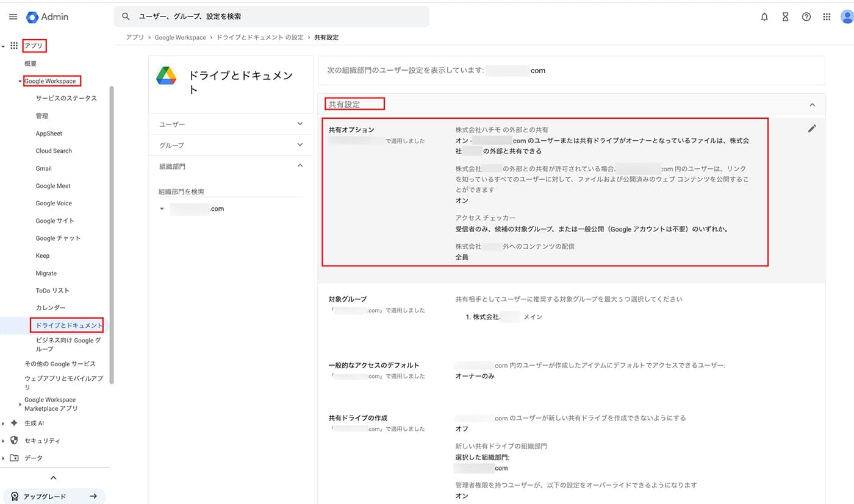The height and width of the screenshot is (504, 854).
Task: Click the アップグレード button
Action: [54, 496]
